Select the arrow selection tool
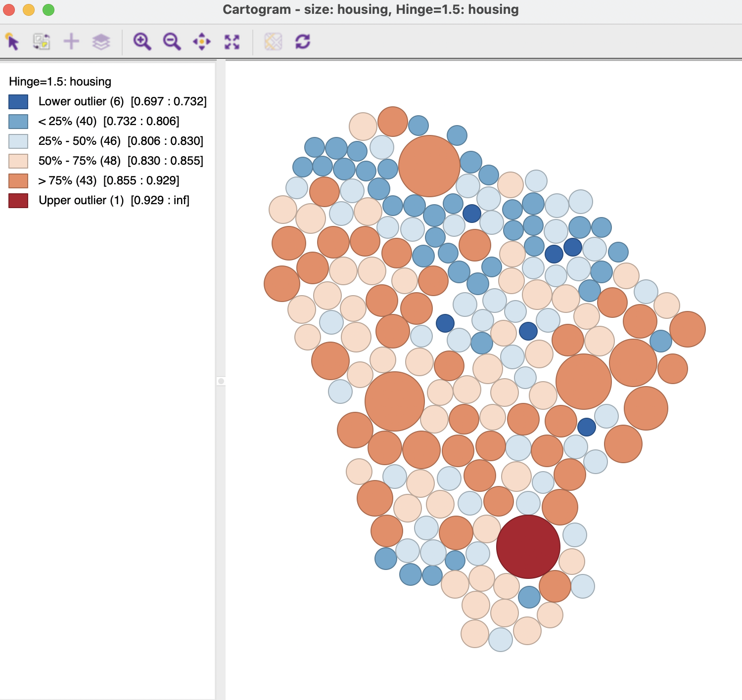 (12, 42)
